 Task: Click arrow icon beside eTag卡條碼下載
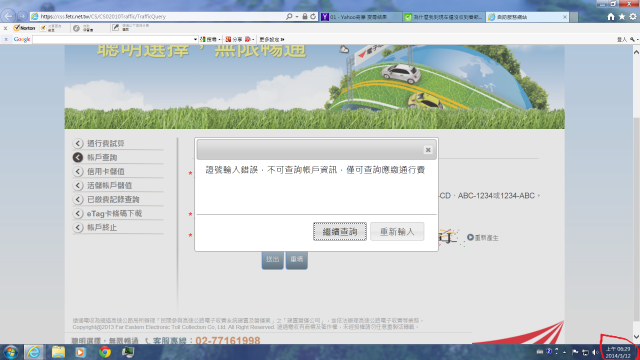78,213
